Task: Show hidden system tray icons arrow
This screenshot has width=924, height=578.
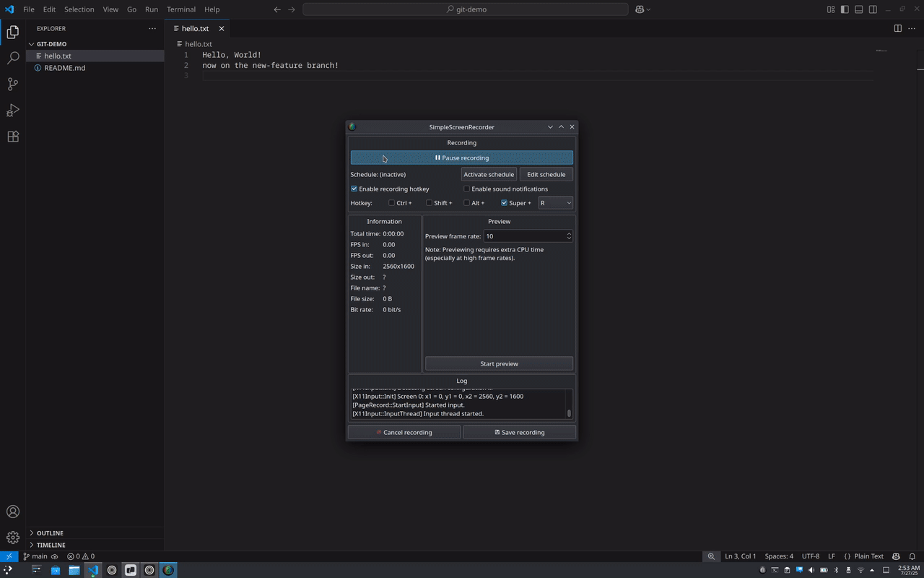Action: coord(873,570)
